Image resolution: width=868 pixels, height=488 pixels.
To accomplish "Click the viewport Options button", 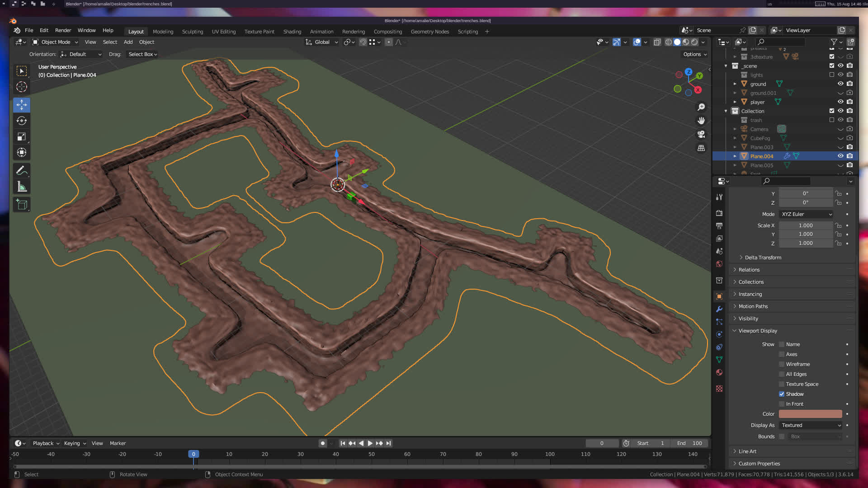I will pos(694,54).
